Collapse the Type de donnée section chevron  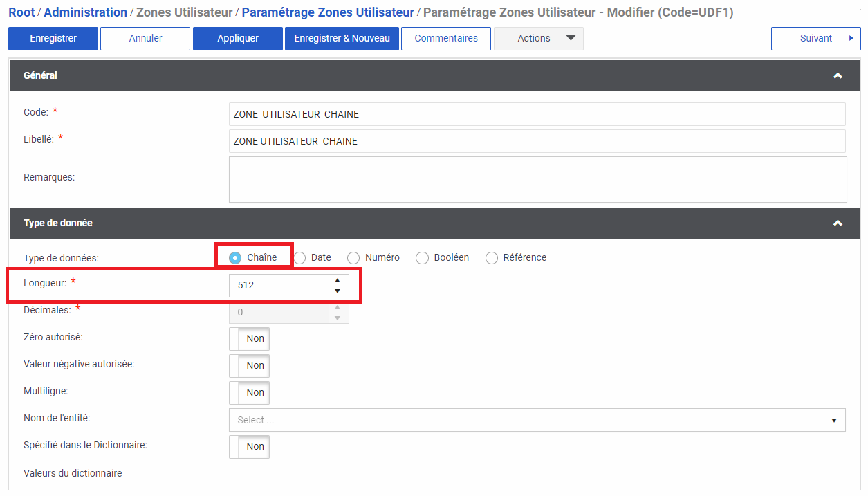(x=838, y=223)
